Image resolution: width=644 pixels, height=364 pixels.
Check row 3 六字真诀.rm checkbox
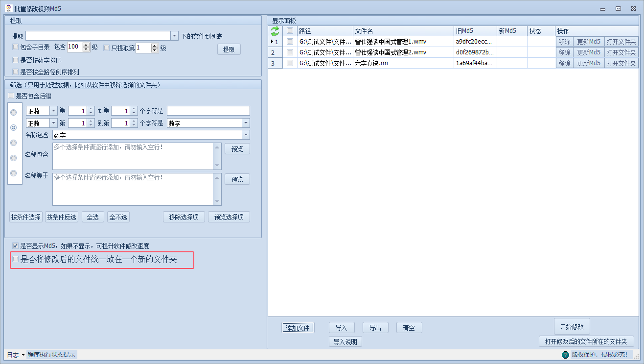(290, 63)
